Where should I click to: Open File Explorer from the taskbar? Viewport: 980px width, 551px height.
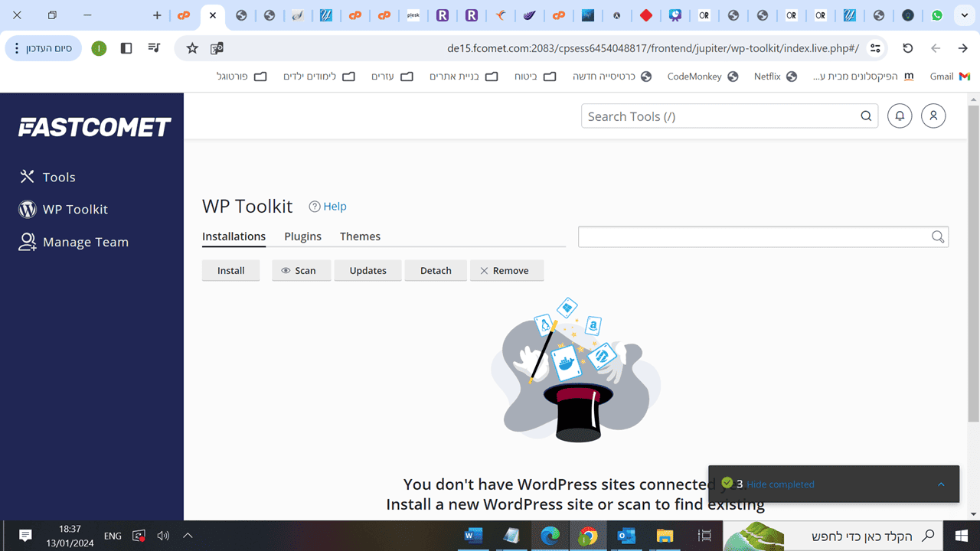[665, 536]
